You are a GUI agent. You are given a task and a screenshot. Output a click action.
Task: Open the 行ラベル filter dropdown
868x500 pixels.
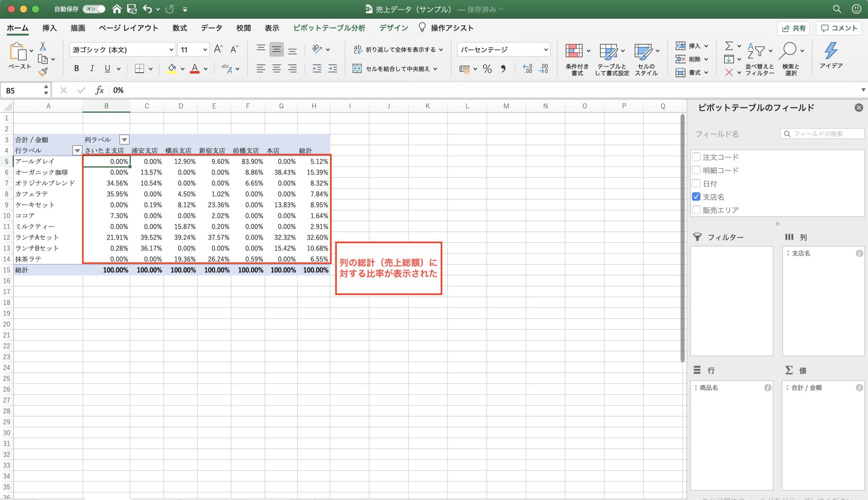coord(77,151)
